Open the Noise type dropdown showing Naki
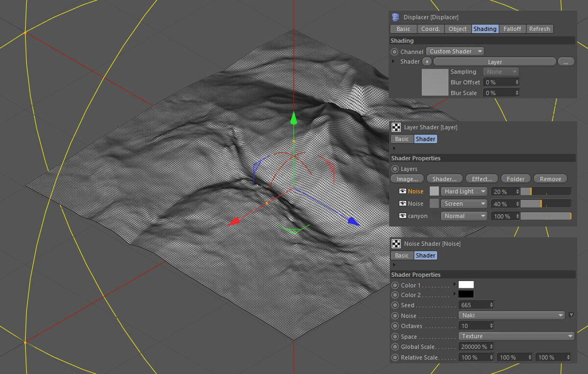This screenshot has height=374, width=588. point(512,315)
